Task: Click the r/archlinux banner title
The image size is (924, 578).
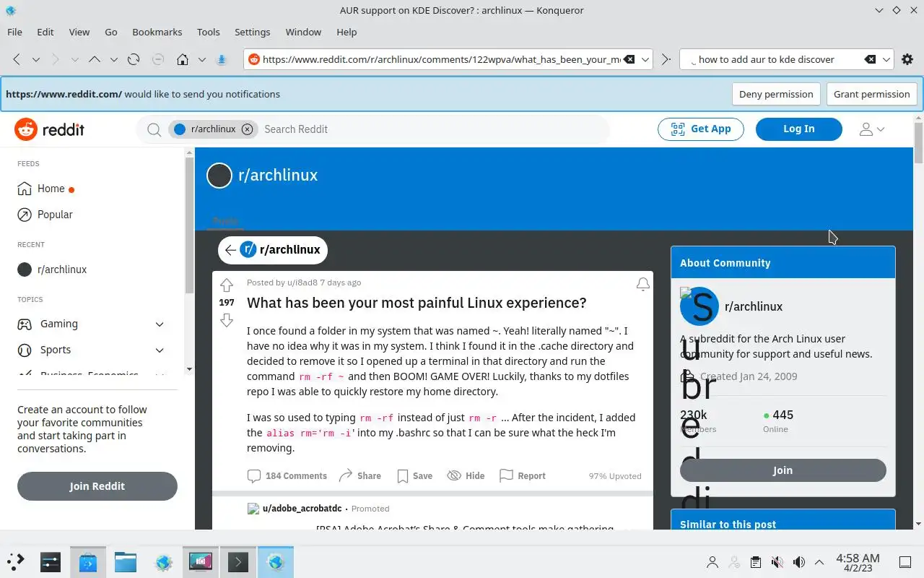Action: tap(278, 176)
